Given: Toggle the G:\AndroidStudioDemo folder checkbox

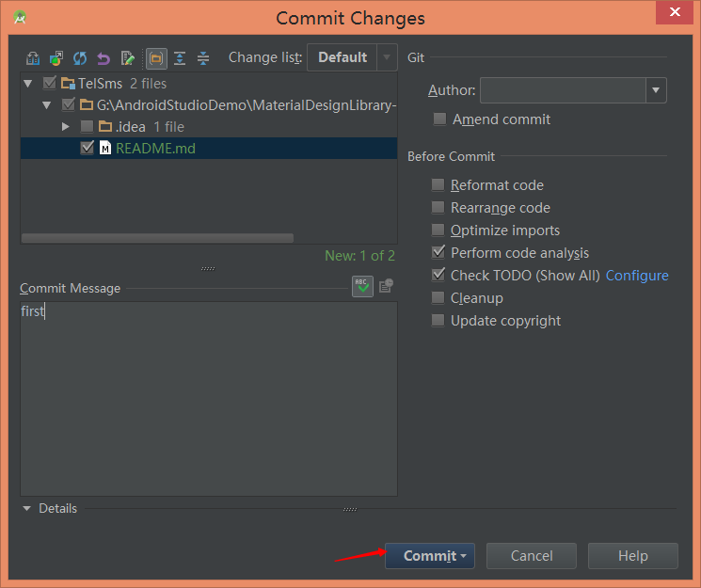Looking at the screenshot, I should (68, 104).
